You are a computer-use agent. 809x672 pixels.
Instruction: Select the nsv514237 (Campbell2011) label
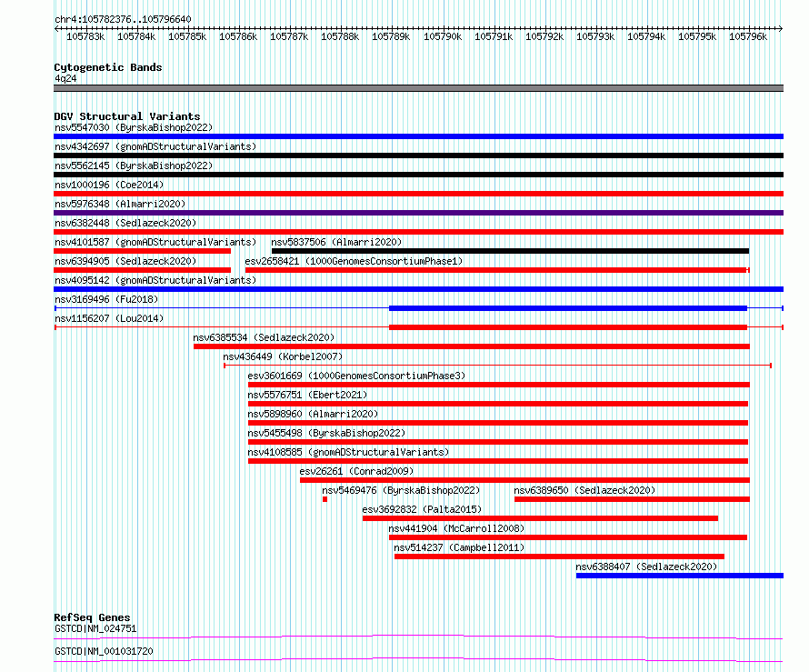pyautogui.click(x=459, y=547)
